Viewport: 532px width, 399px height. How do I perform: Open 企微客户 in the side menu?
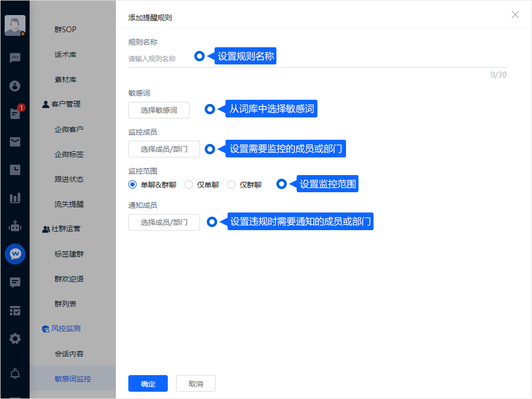69,129
